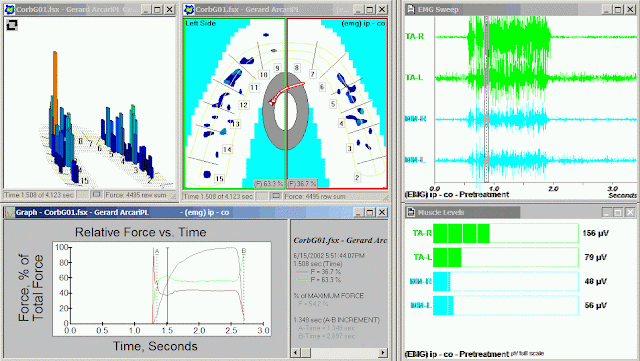
Task: Select tooth label 7 in 2D arch view
Action: pyautogui.click(x=312, y=74)
